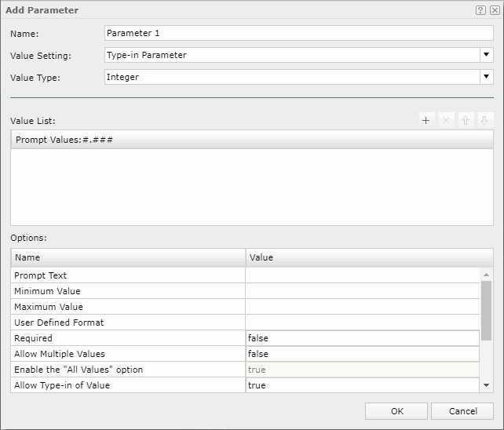The height and width of the screenshot is (430, 504).
Task: Toggle Allow Type-in of Value setting
Action: pos(362,385)
